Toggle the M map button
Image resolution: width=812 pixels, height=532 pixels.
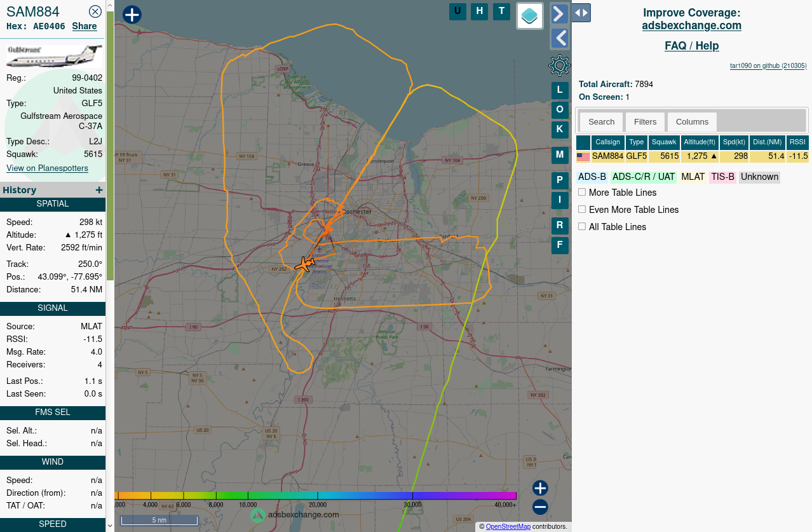point(560,155)
